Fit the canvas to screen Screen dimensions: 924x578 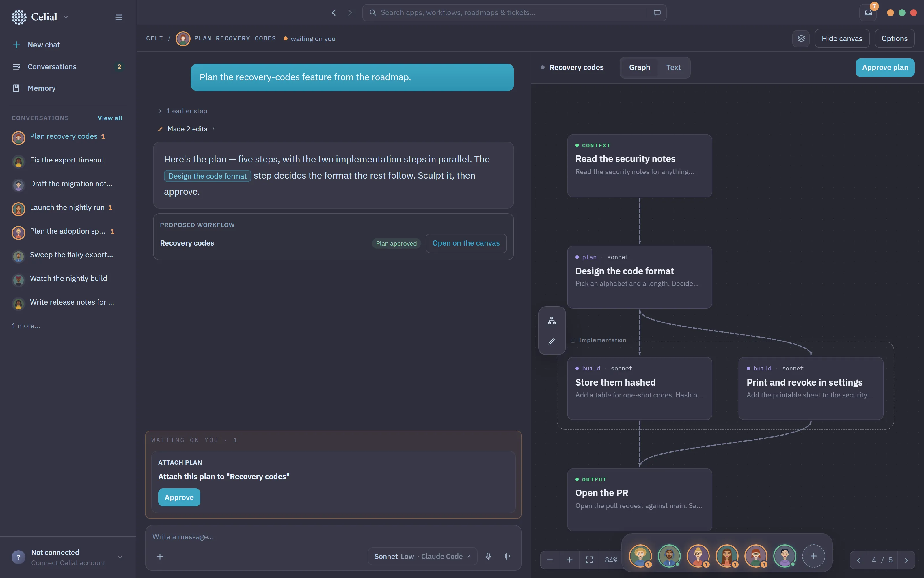coord(590,560)
